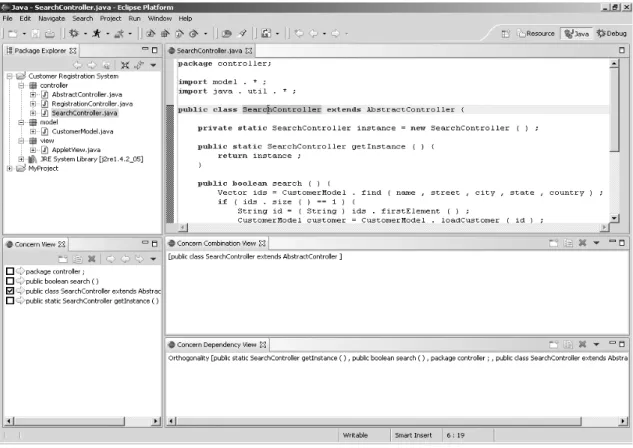Click the Open Perspective icon beside Resource

pos(505,34)
